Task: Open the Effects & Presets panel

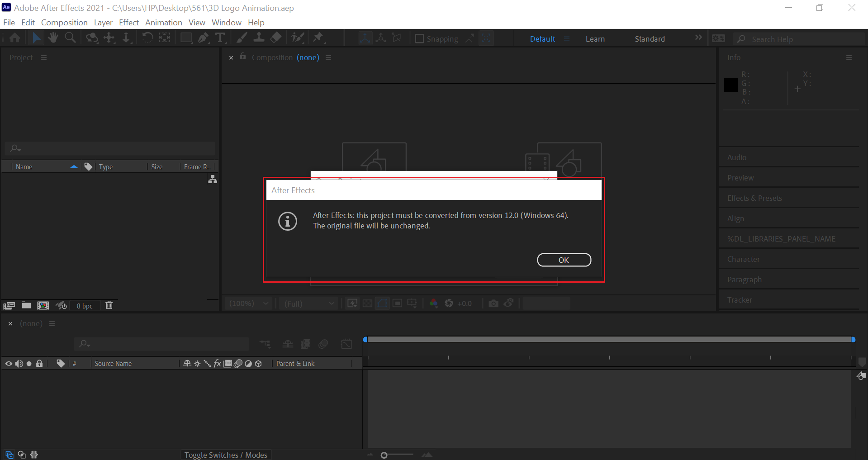Action: click(754, 198)
